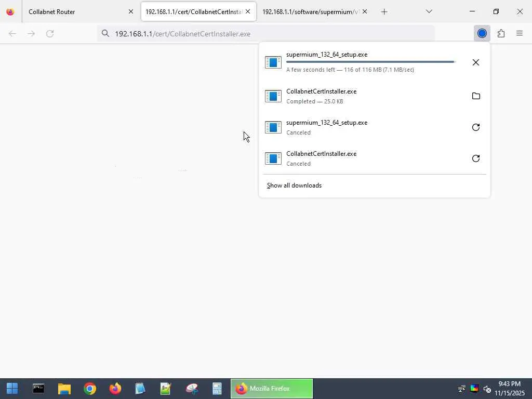
Task: Click the pinned Firefox taskbar icon
Action: [x=115, y=389]
